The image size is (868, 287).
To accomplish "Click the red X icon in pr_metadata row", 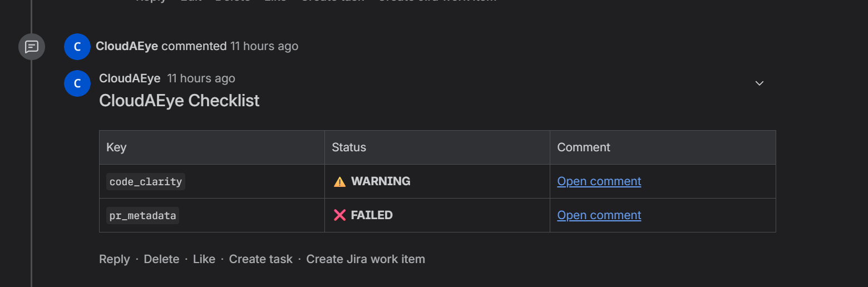I will coord(339,215).
